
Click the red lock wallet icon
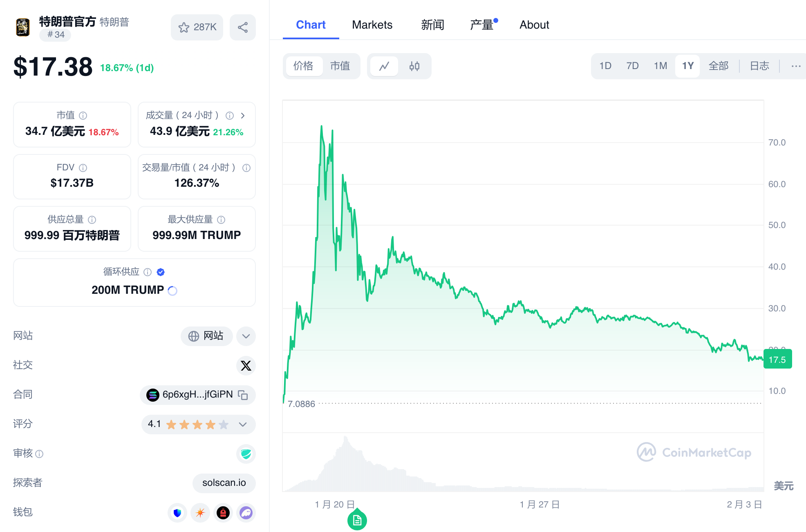tap(223, 512)
